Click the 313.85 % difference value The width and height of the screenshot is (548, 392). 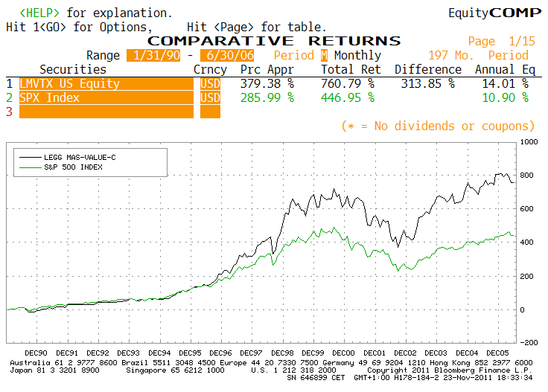[x=428, y=84]
